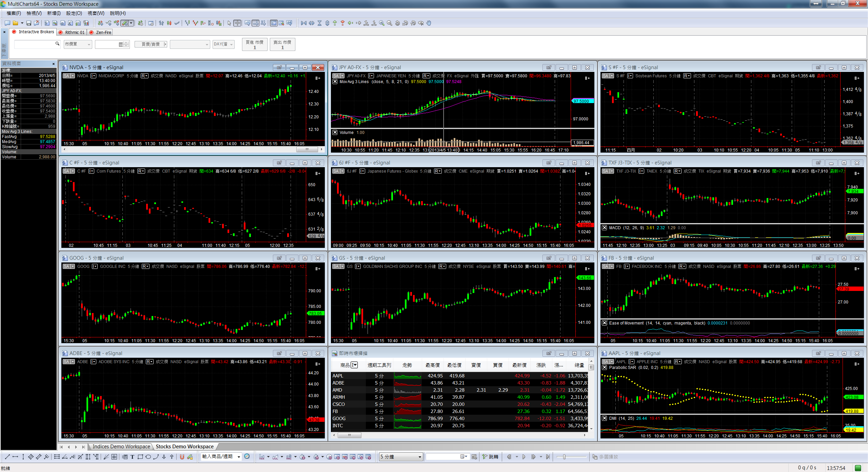Toggle Ease of Movement checkbox in FB chart
This screenshot has height=472, width=868.
(x=605, y=323)
